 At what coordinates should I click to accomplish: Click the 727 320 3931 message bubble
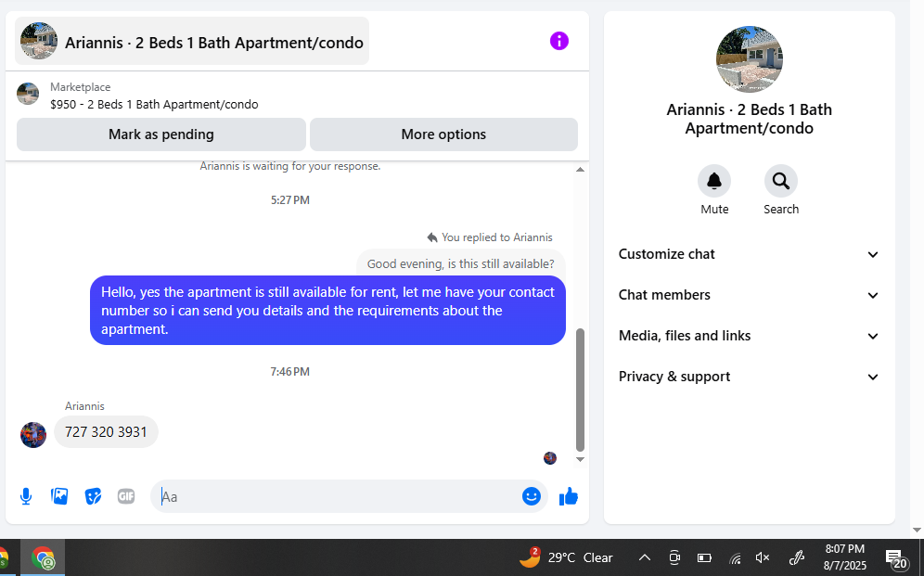click(x=106, y=431)
